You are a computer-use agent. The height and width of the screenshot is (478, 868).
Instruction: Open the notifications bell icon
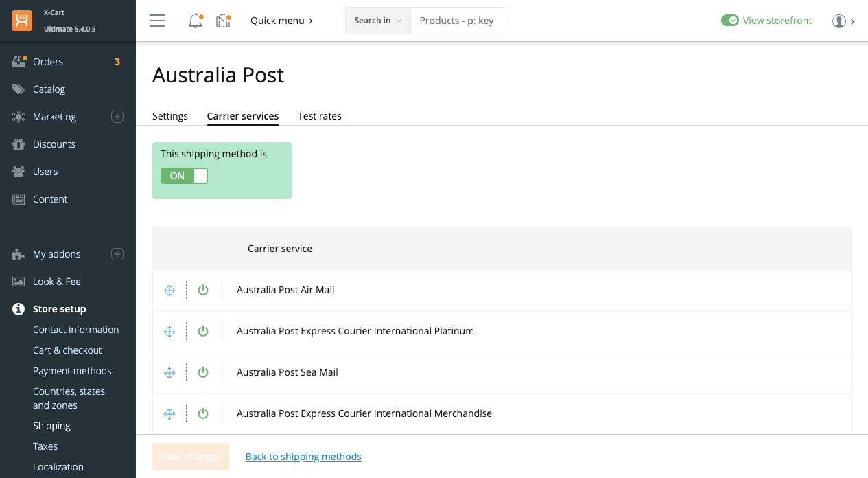196,21
